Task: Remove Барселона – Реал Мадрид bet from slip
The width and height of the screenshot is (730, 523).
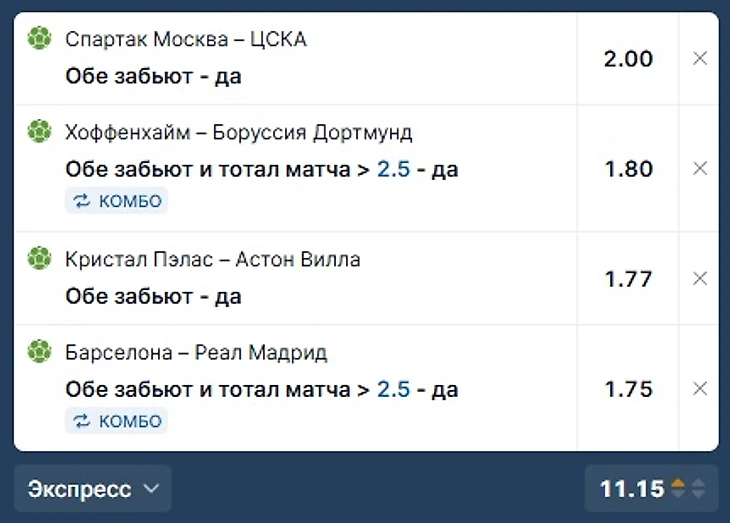Action: [x=700, y=388]
